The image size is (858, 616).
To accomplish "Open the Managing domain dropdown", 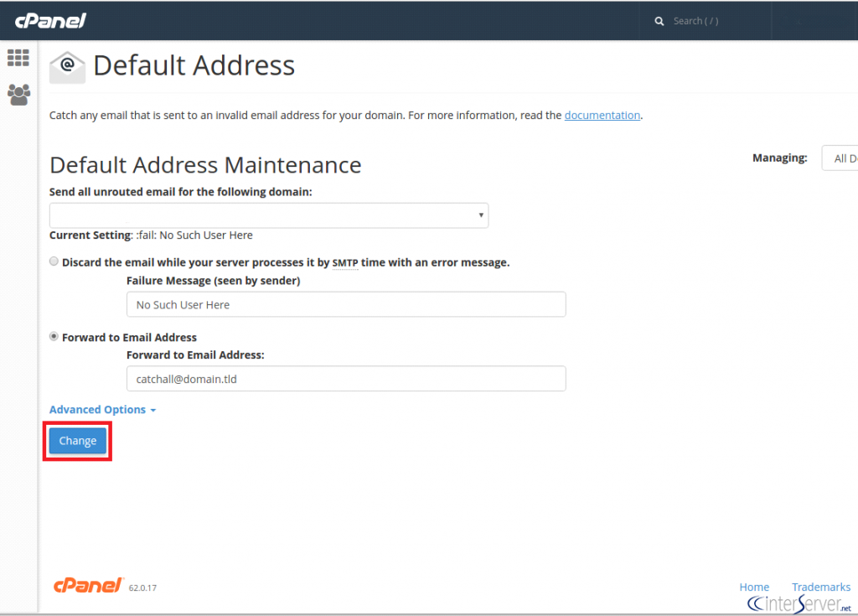I will tap(840, 158).
